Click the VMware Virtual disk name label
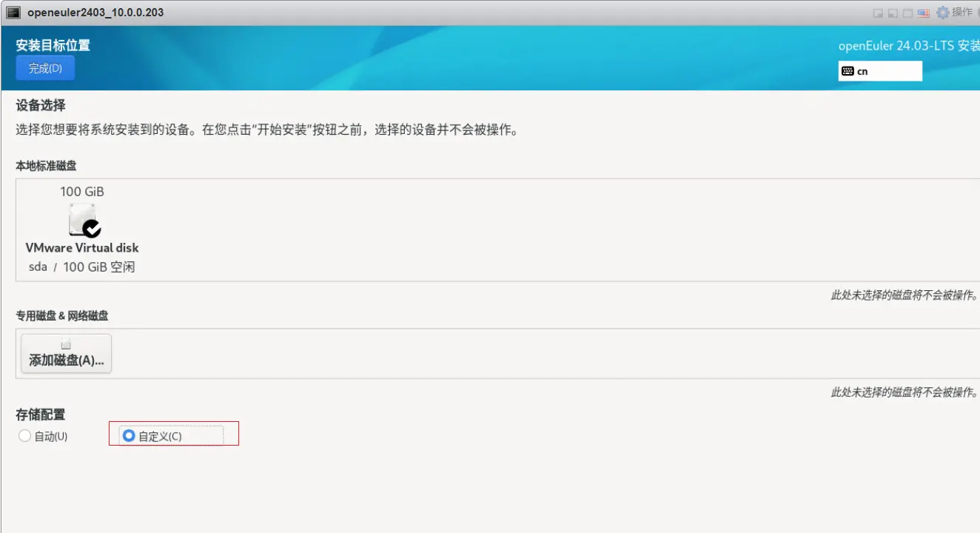 [81, 247]
